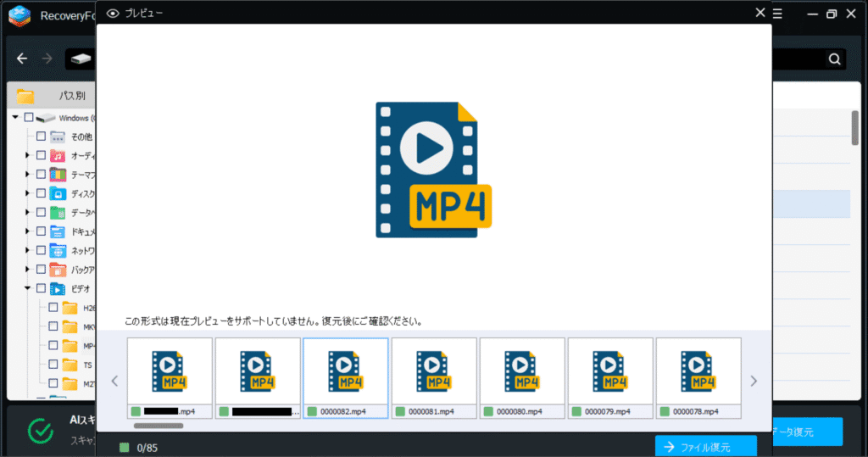The width and height of the screenshot is (868, 457).
Task: Click the backup category icon
Action: click(58, 270)
